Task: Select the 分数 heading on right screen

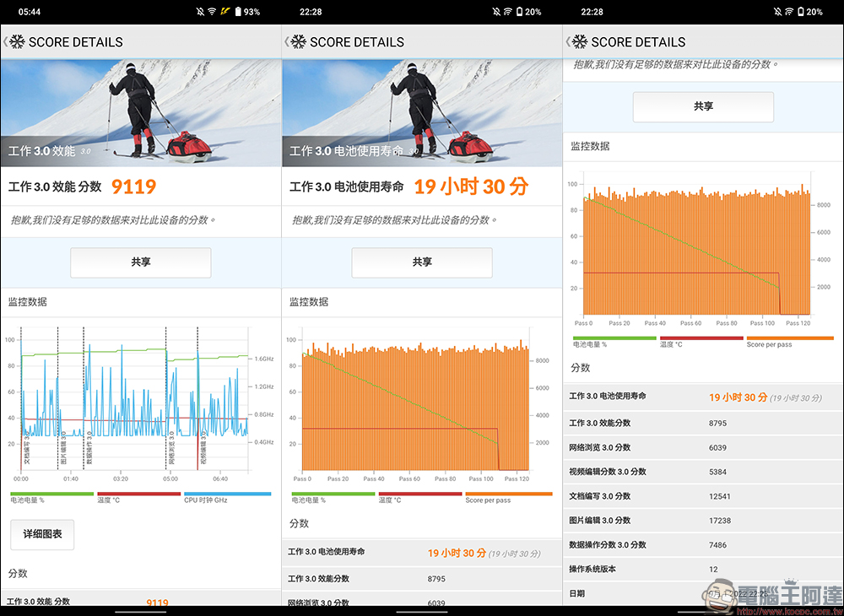Action: [581, 368]
